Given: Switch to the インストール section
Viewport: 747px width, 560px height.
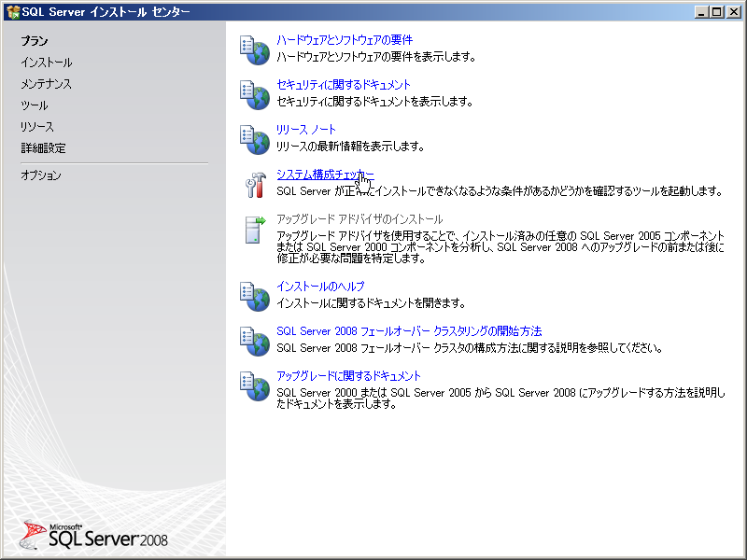Looking at the screenshot, I should [x=46, y=63].
